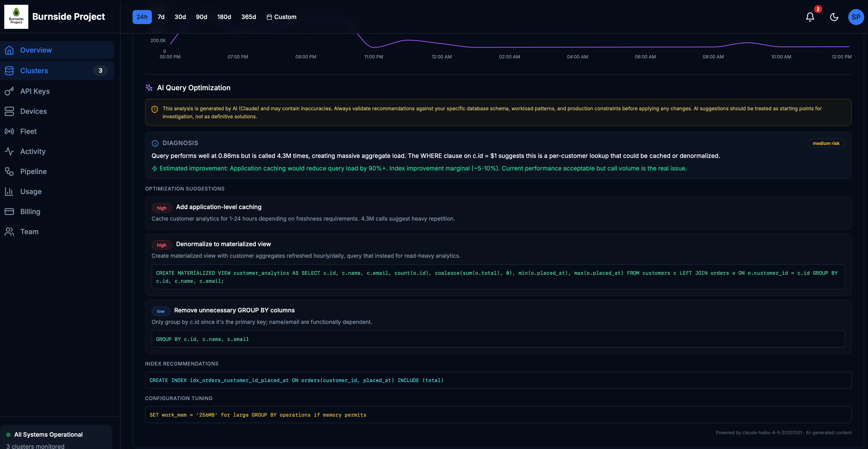868x449 pixels.
Task: Click the API Keys key icon
Action: coord(9,91)
